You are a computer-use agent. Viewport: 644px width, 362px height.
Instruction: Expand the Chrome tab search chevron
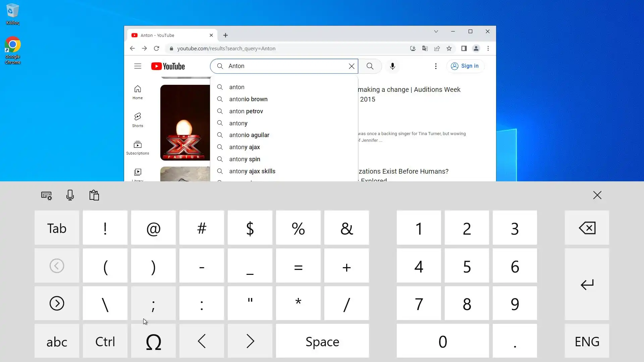436,32
